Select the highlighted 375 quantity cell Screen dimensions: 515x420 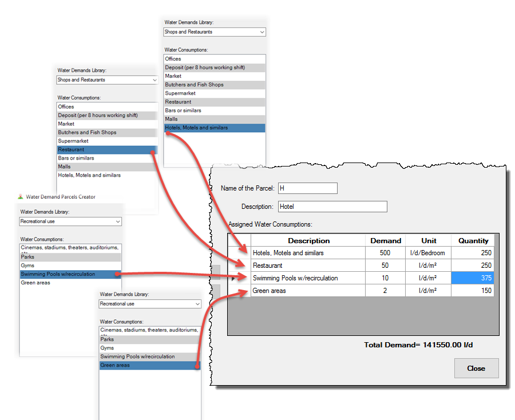(x=472, y=278)
